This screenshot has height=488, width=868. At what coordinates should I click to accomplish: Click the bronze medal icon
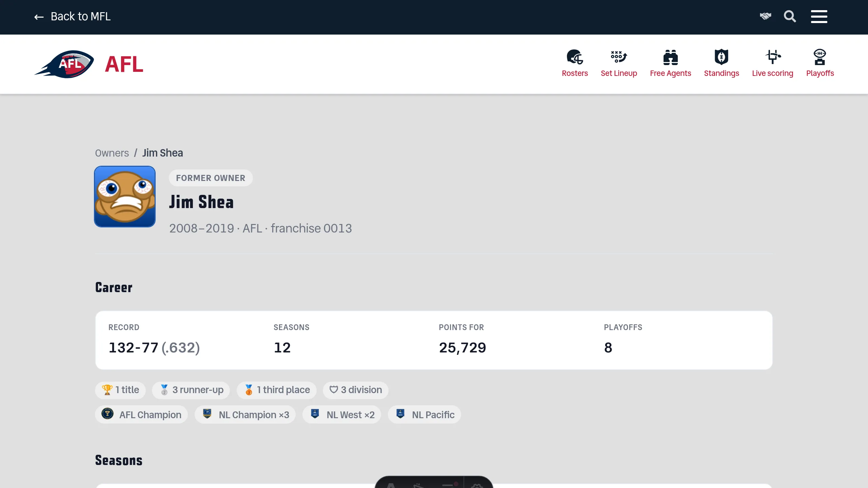(x=249, y=390)
